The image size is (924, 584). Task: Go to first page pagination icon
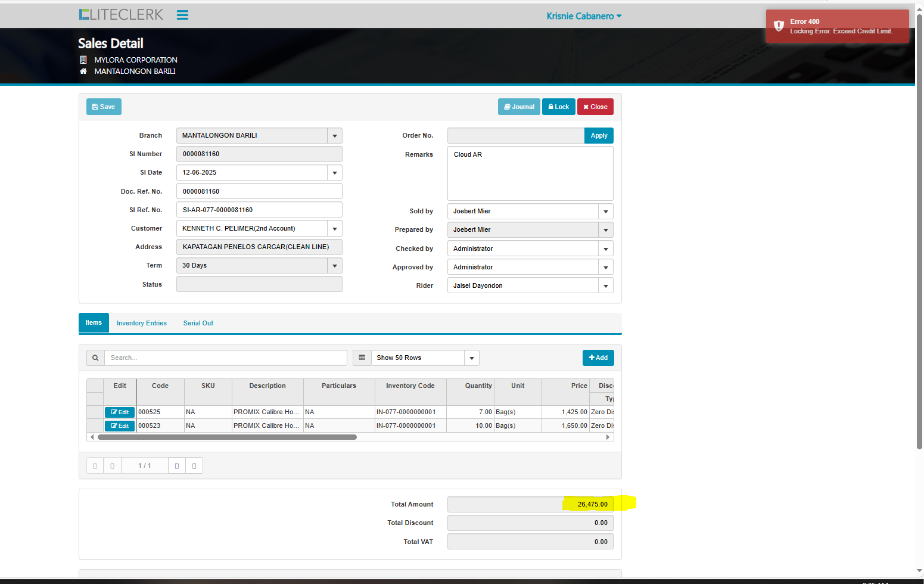click(x=95, y=465)
